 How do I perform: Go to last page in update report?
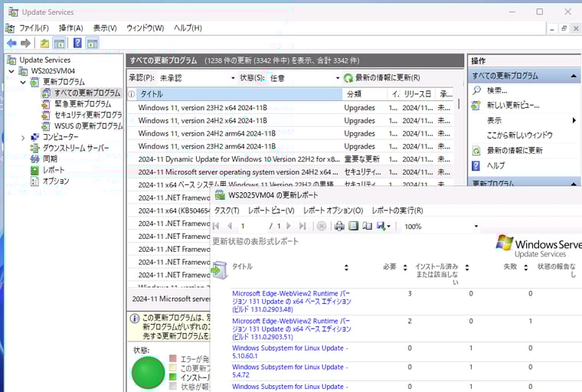click(302, 226)
